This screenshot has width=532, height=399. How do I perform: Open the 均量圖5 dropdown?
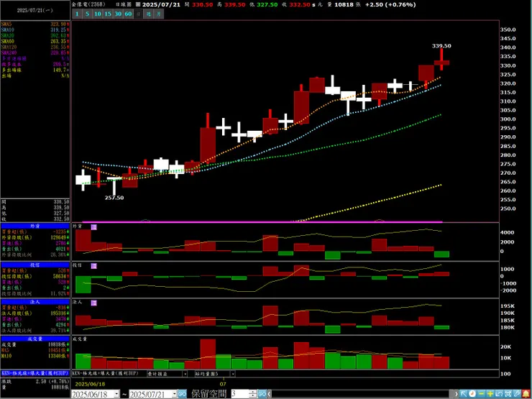tap(233, 374)
